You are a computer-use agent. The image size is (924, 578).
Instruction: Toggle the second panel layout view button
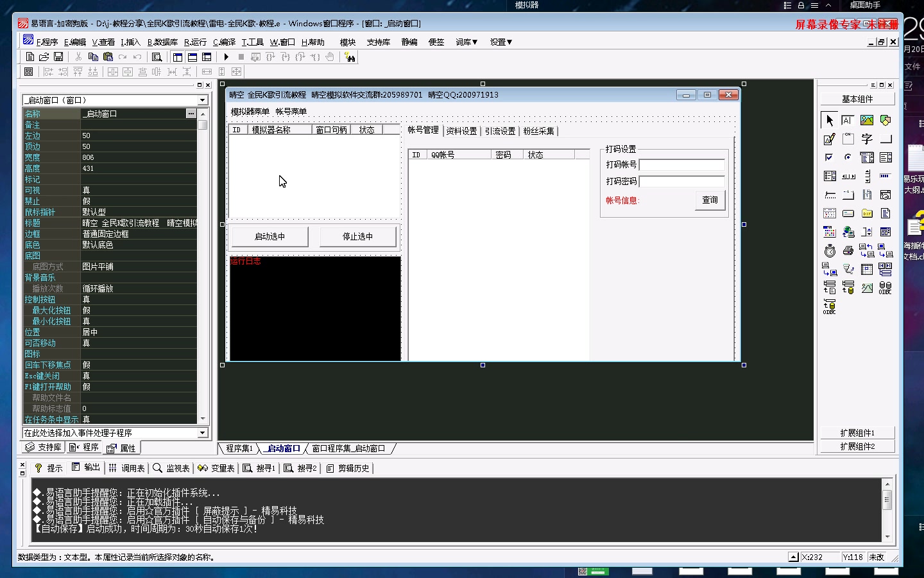[193, 57]
